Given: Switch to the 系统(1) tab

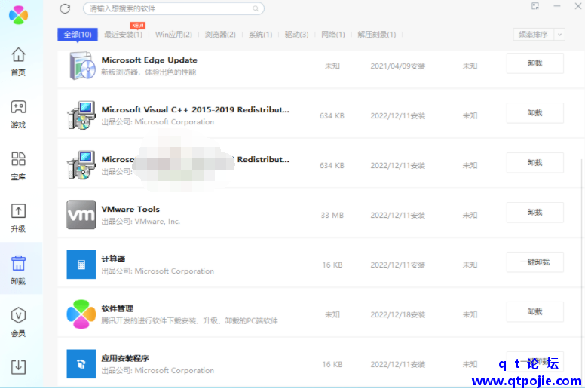Looking at the screenshot, I should pyautogui.click(x=260, y=35).
